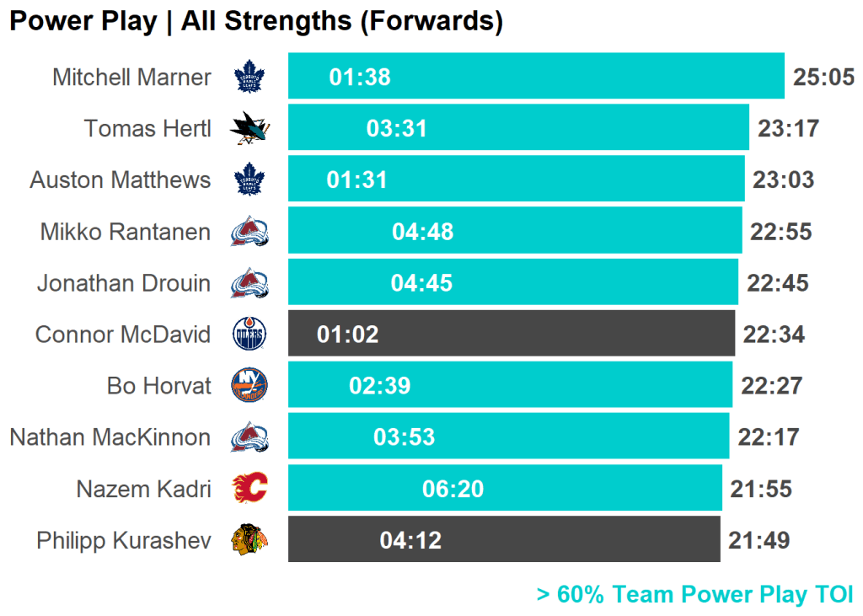Viewport: 863px width, 616px height.
Task: Click the Avalanche logo beside Nathan MacKinnon
Action: click(x=249, y=437)
